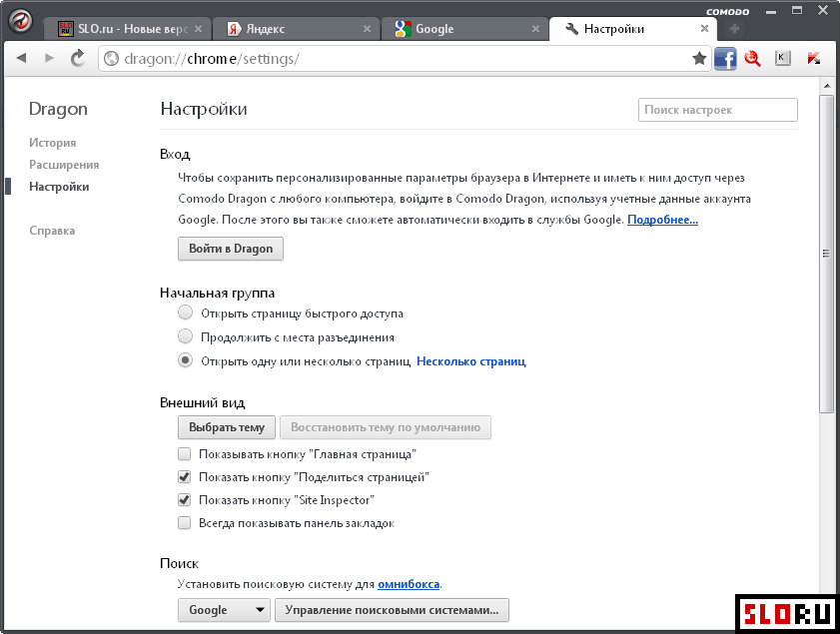Minimize the Comodo Dragon window
Viewport: 840px width, 634px height.
click(771, 11)
